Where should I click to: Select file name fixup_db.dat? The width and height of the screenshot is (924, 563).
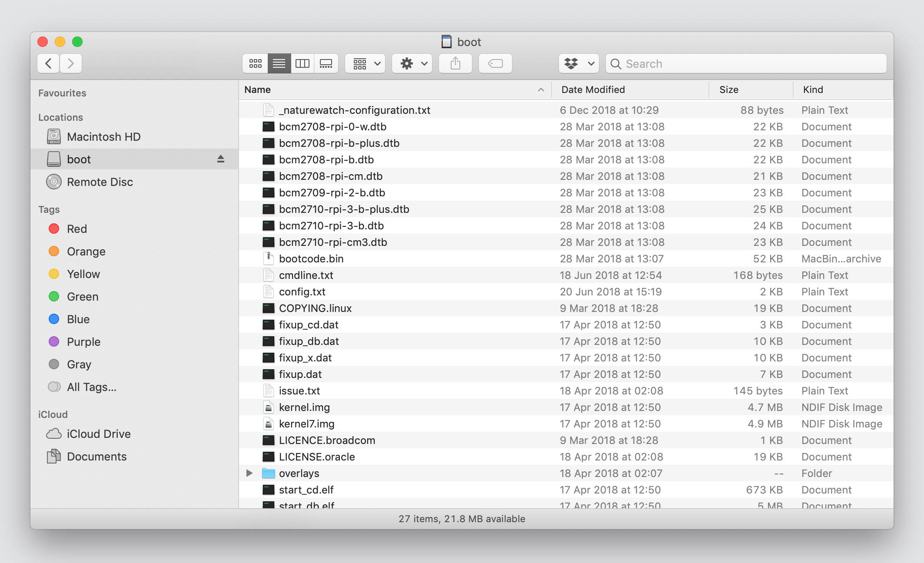tap(309, 341)
